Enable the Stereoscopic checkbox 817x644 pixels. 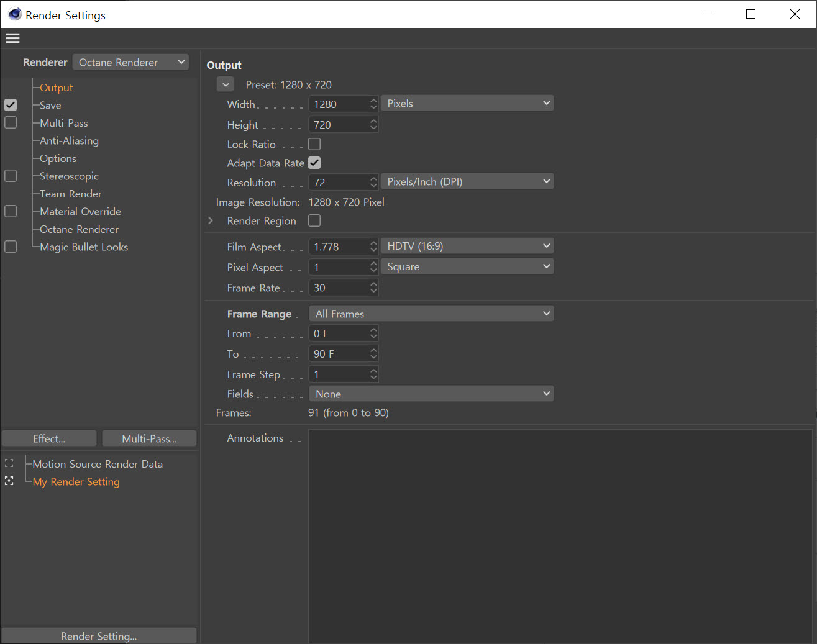11,176
